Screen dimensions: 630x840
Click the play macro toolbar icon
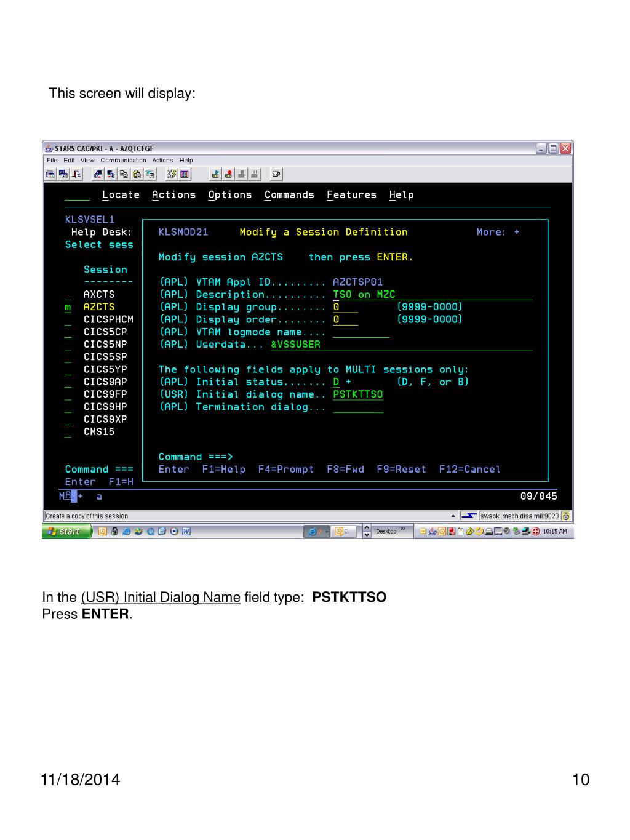tap(215, 175)
